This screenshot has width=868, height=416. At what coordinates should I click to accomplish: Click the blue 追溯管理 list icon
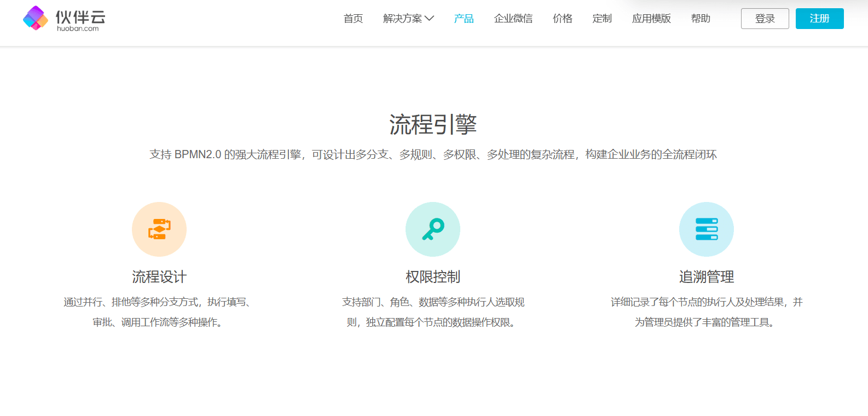[x=707, y=229]
